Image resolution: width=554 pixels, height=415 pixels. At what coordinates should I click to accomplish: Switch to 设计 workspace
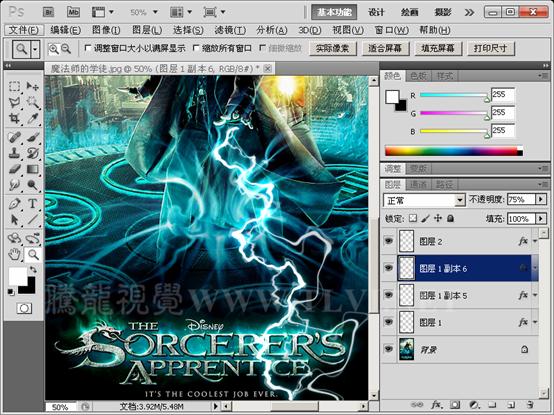coord(376,12)
